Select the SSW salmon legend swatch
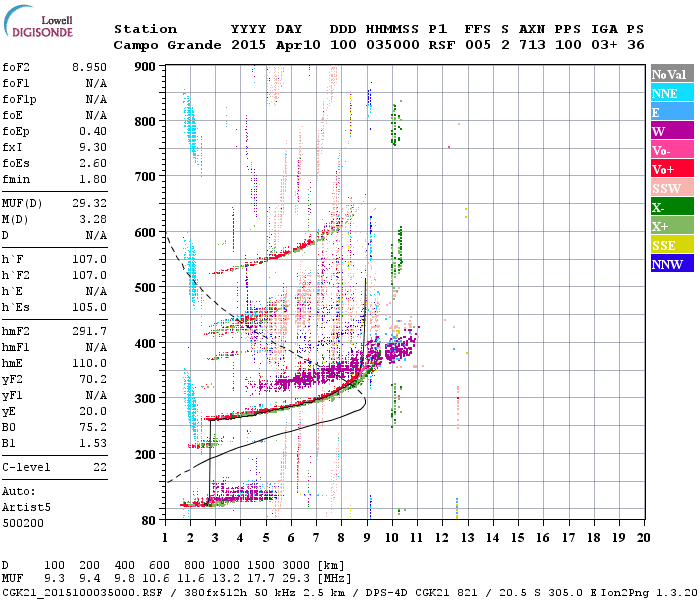Screen dimensions: 700x600 [x=672, y=188]
